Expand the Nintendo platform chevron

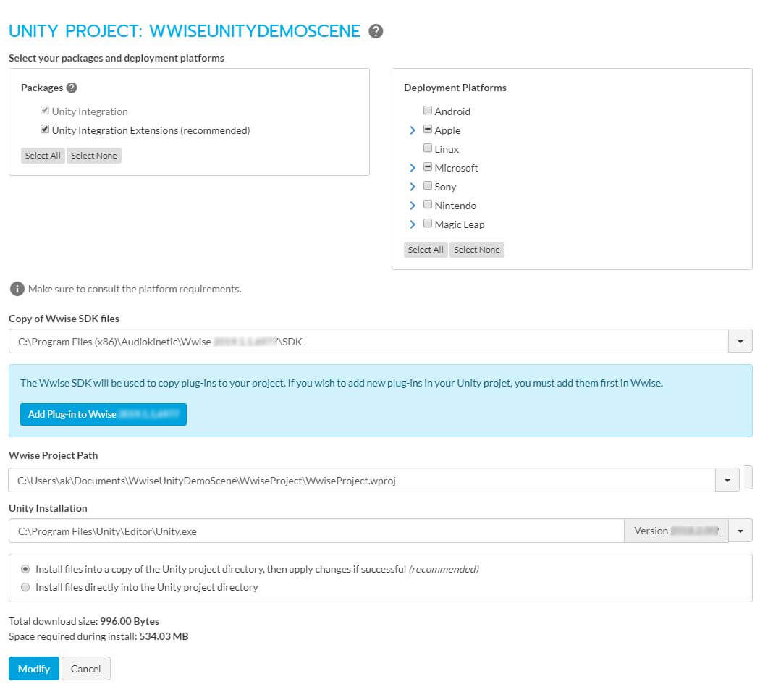(413, 206)
